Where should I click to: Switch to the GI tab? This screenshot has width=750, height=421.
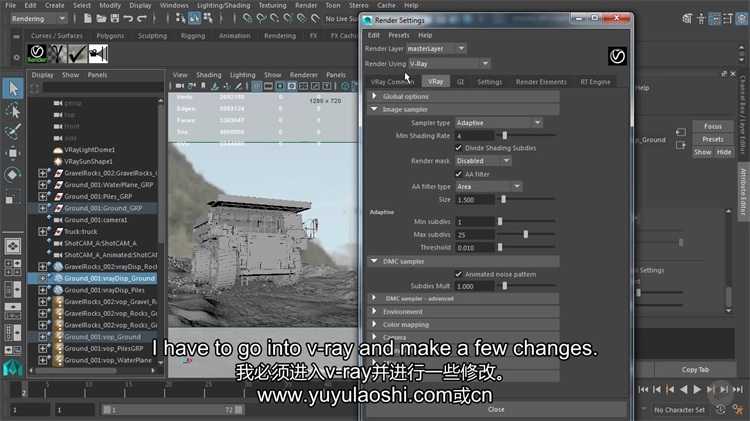(x=461, y=82)
